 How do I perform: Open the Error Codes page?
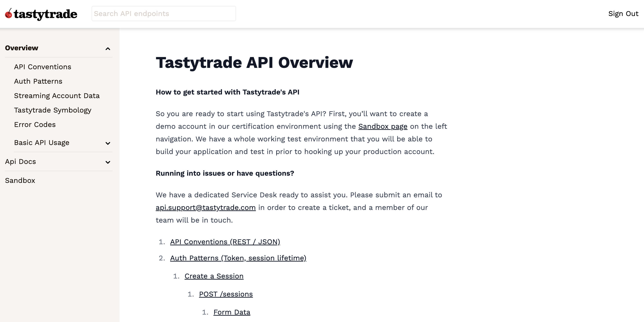[x=35, y=124]
